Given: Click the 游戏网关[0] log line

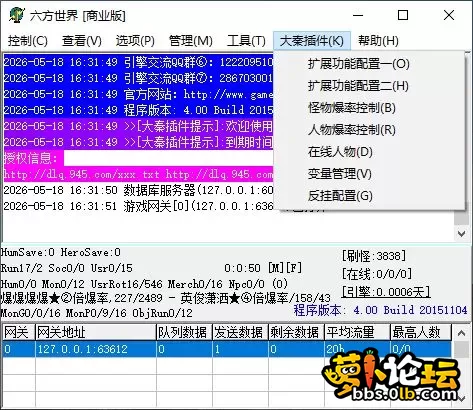Looking at the screenshot, I should point(138,206).
